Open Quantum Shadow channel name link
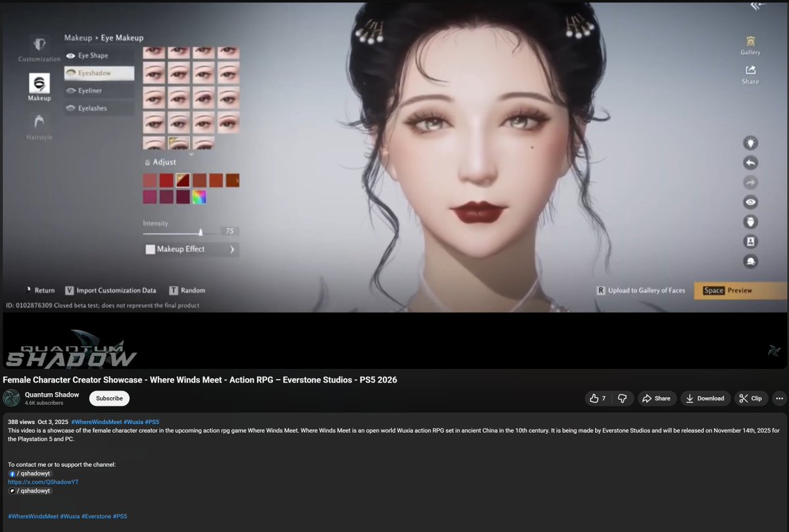Screen dimensions: 789x532 (x=52, y=395)
